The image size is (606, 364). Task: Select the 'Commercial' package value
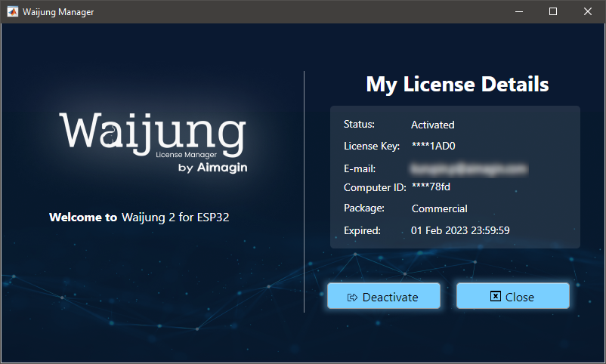440,208
